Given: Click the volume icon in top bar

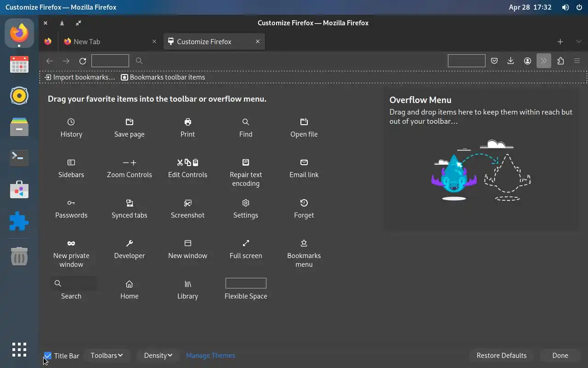Looking at the screenshot, I should click(x=565, y=7).
